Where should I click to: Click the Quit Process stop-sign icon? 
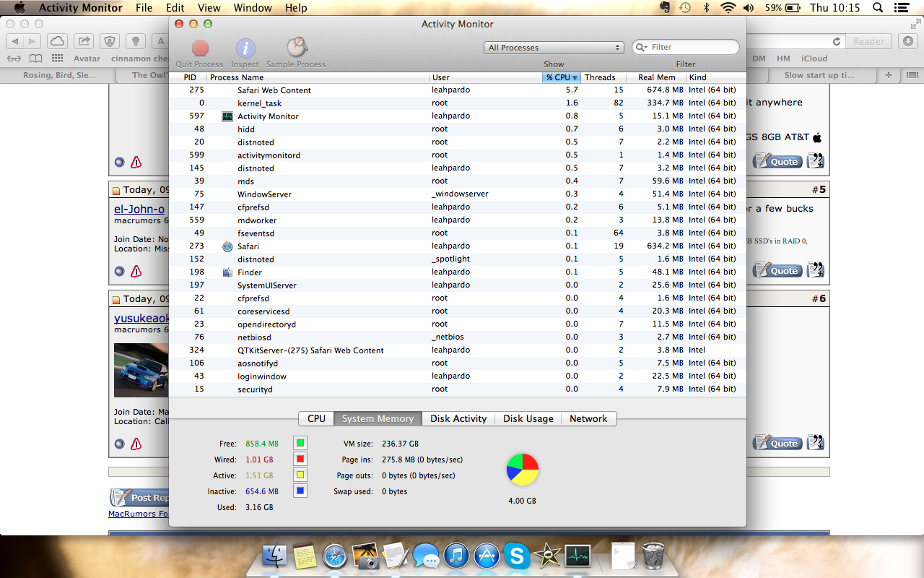(x=200, y=48)
